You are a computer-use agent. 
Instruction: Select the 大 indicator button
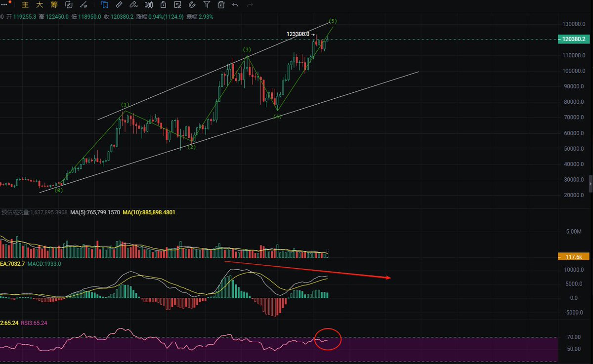pos(39,5)
